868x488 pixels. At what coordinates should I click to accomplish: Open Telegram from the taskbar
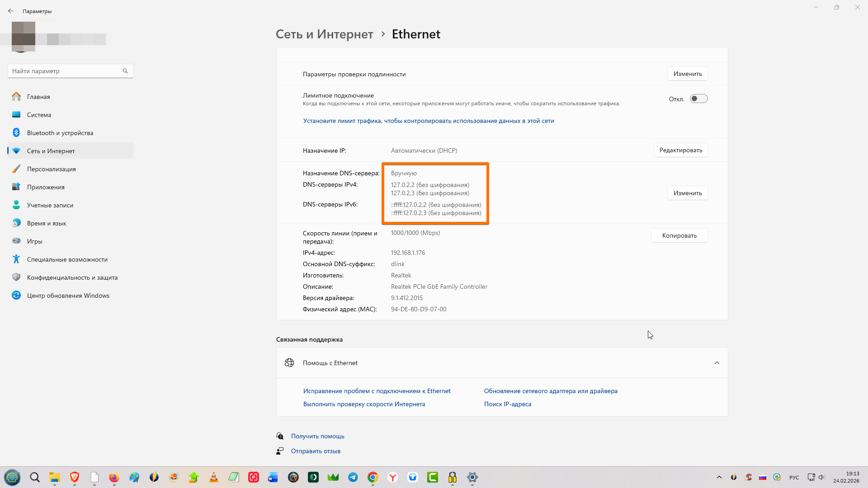(353, 477)
